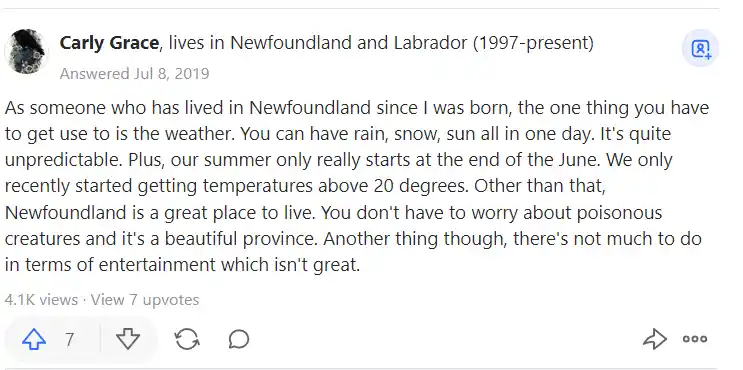Follow Carly Grace using the follow icon

[x=701, y=48]
